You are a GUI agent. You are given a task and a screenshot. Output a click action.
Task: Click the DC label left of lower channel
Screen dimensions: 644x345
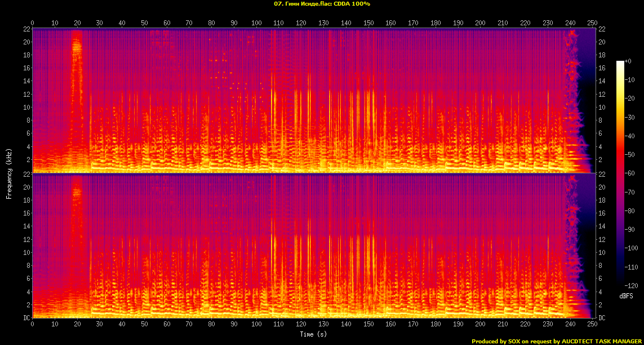tap(26, 318)
